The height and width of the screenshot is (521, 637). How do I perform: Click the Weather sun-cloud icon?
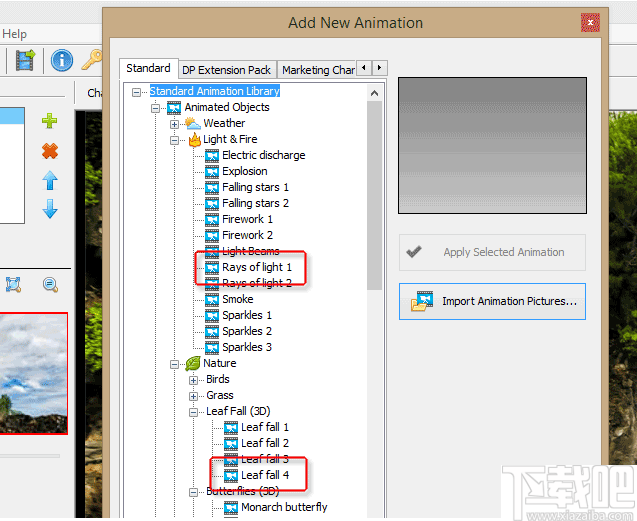point(193,123)
